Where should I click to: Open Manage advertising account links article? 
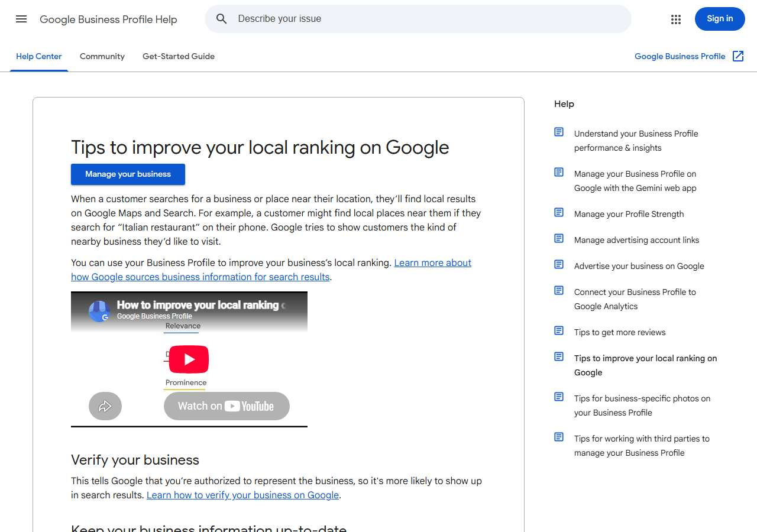point(636,240)
